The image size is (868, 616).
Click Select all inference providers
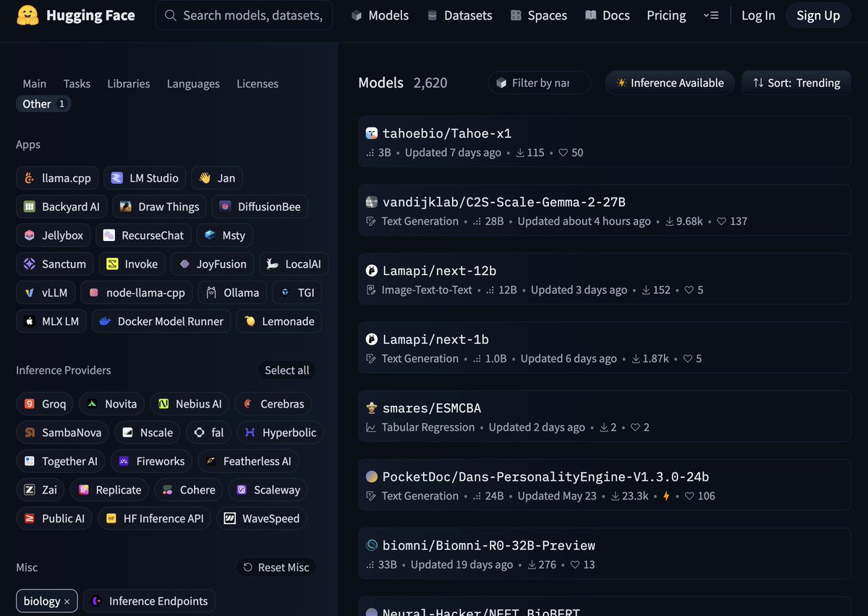(286, 371)
